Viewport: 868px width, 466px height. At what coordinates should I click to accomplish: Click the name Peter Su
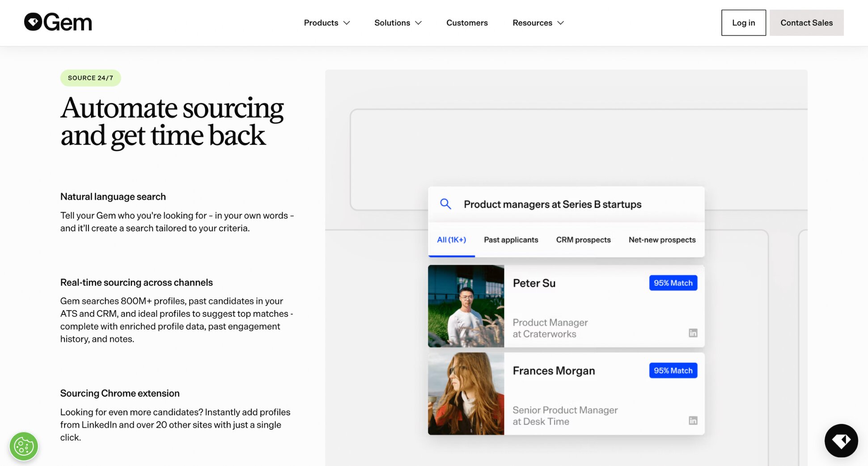tap(534, 283)
